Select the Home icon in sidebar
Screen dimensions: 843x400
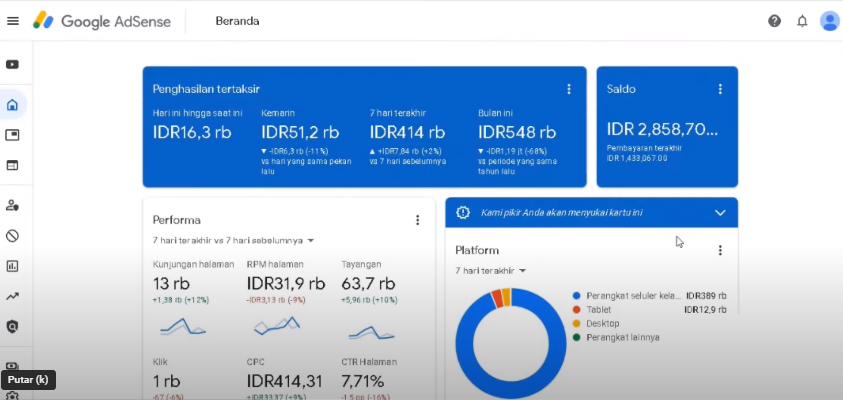click(13, 105)
